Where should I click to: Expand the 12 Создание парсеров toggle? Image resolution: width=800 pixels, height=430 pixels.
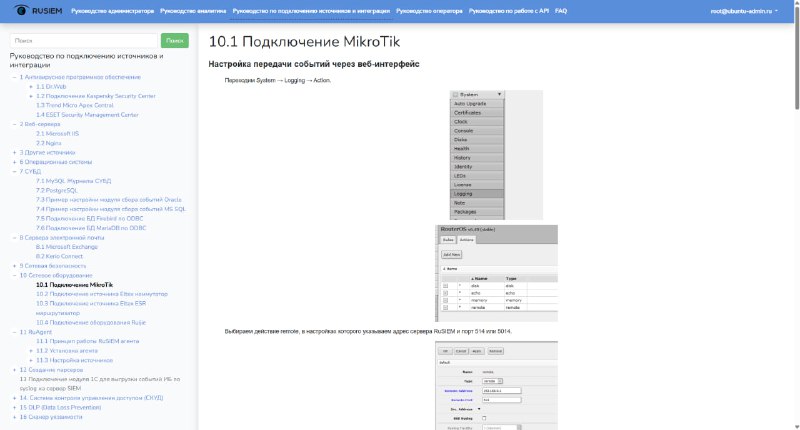(x=14, y=370)
